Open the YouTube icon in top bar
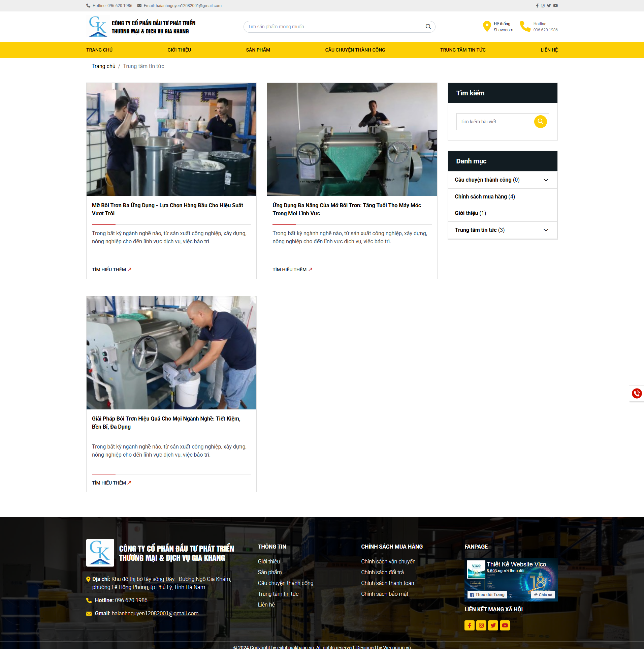644x649 pixels. 555,6
